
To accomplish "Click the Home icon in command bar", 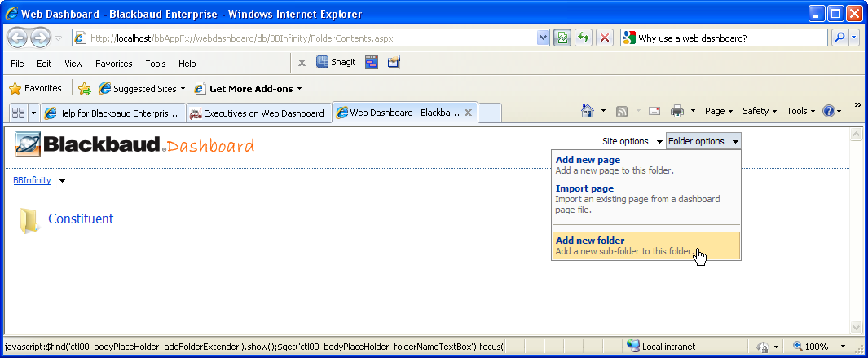I will tap(588, 111).
